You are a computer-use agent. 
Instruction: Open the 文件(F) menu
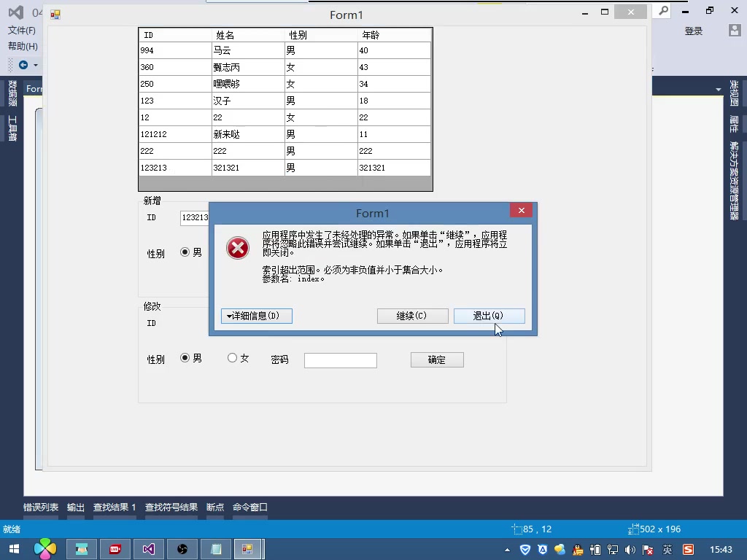pyautogui.click(x=22, y=31)
